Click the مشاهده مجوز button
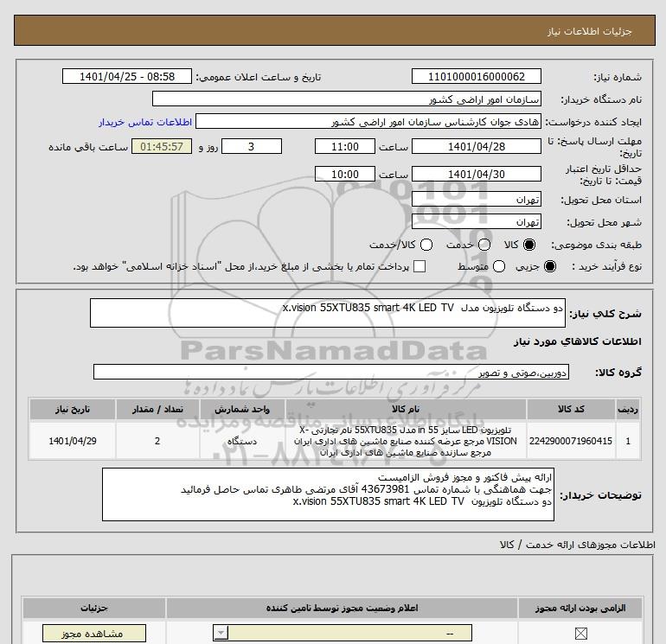This screenshot has height=644, width=666. pyautogui.click(x=94, y=634)
